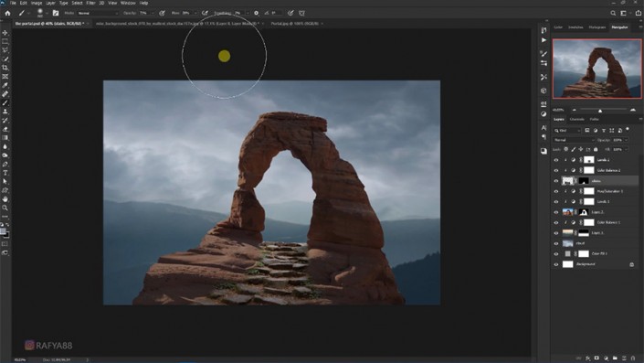Select the Type tool
The image size is (644, 363).
[x=5, y=173]
